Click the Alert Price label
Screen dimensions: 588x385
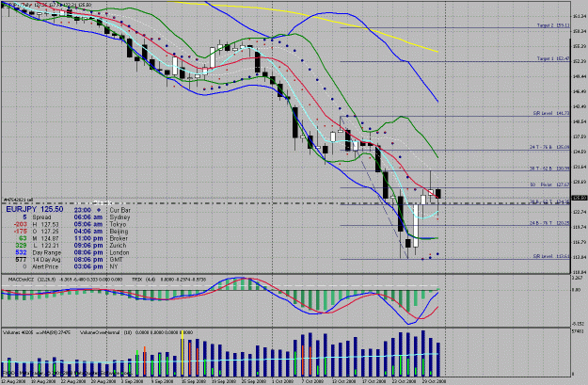pos(45,266)
